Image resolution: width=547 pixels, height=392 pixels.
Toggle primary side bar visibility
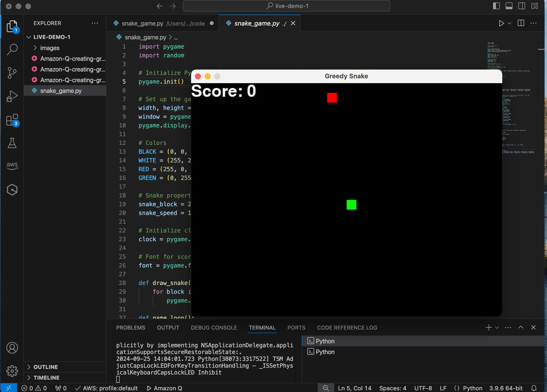tap(496, 6)
